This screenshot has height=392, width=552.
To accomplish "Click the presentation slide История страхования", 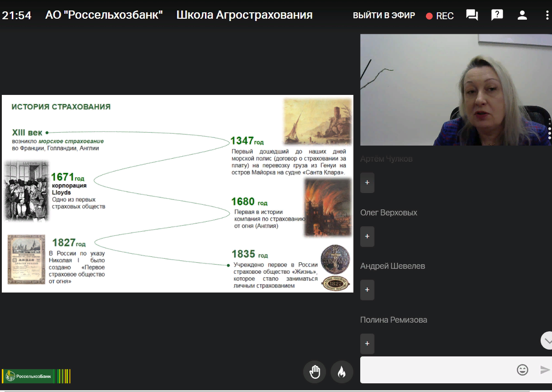I will point(178,193).
